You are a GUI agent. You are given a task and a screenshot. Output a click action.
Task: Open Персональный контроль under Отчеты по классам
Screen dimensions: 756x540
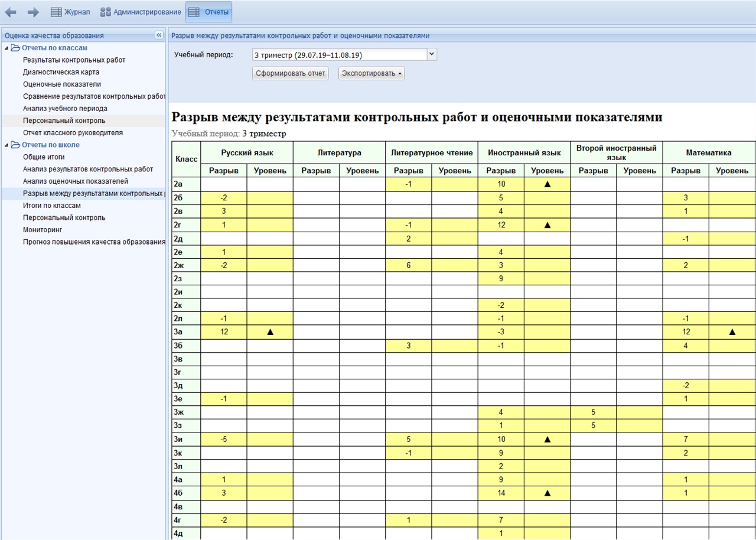pos(64,121)
